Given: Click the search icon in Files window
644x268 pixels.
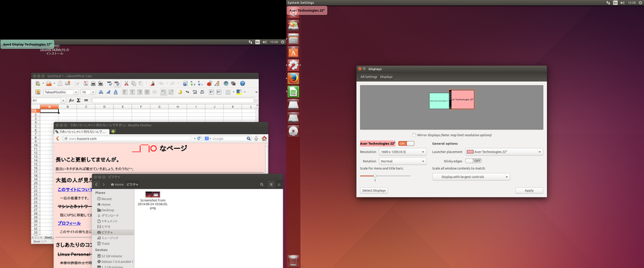Looking at the screenshot, I should pyautogui.click(x=262, y=185).
